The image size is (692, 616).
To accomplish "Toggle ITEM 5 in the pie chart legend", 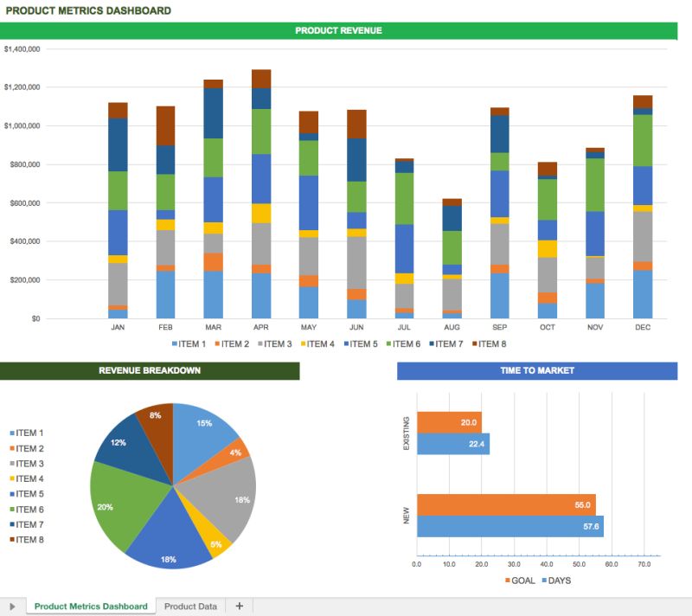I will tap(12, 493).
